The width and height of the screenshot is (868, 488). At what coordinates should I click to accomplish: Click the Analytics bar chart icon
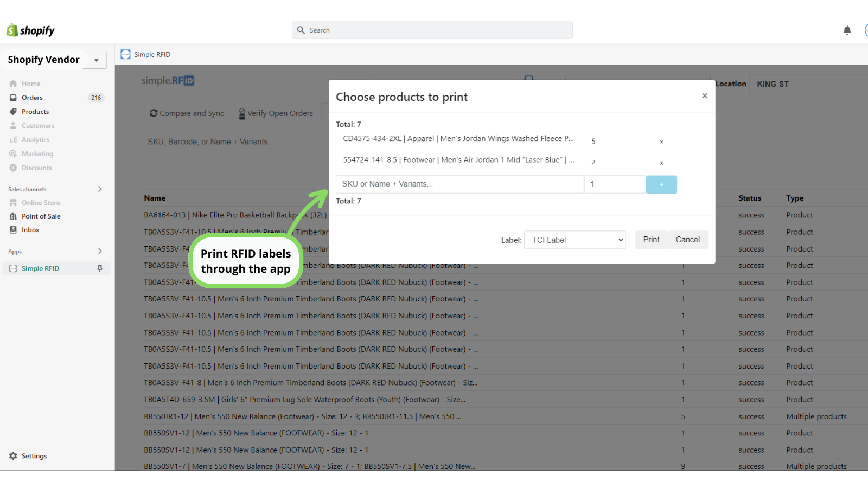point(13,140)
